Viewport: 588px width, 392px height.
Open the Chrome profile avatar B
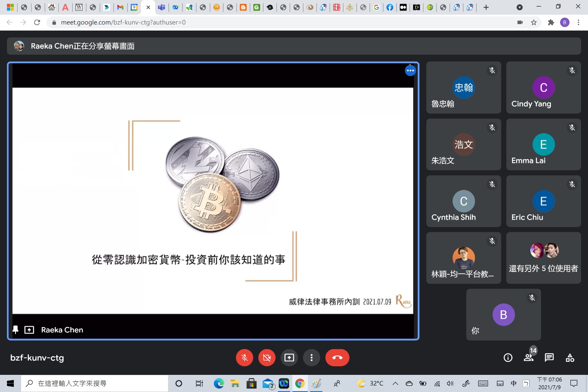point(565,22)
